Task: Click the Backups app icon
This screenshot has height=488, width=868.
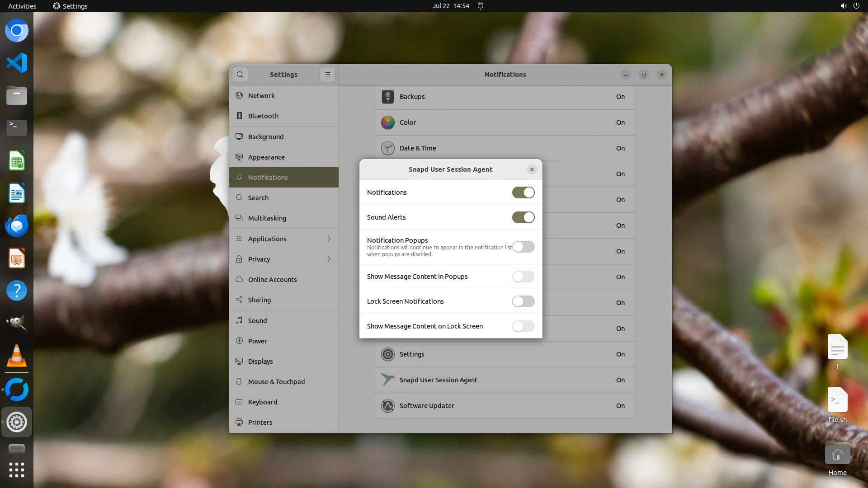Action: point(387,97)
